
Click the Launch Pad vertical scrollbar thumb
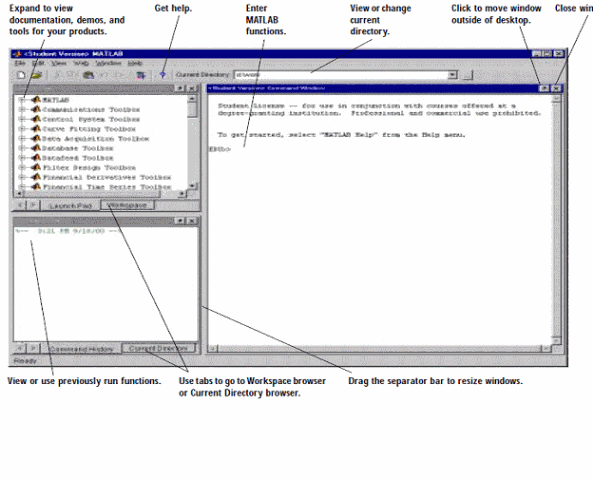(x=192, y=110)
